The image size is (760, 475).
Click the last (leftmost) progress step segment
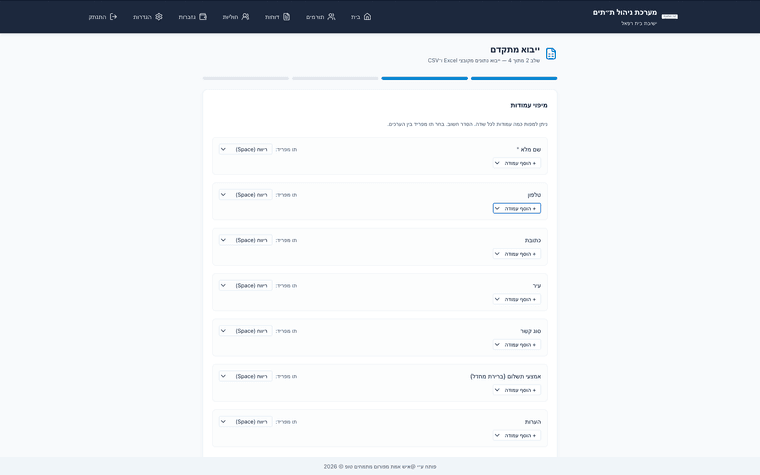click(x=246, y=78)
